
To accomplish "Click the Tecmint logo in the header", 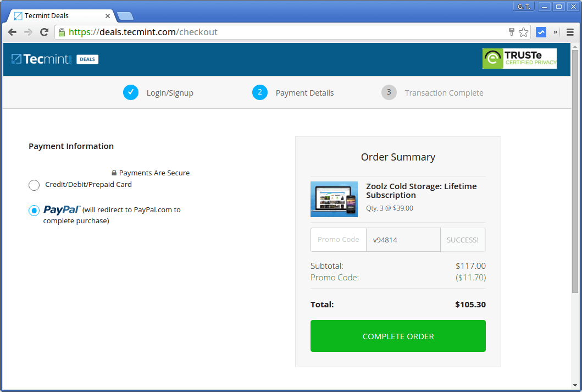I will [41, 59].
